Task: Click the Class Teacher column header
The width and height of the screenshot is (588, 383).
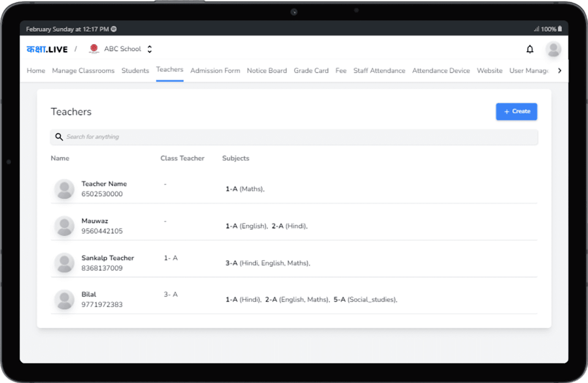Action: tap(183, 158)
